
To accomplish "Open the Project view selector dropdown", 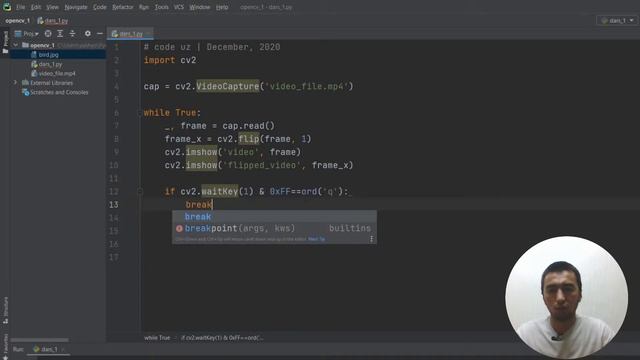I will click(x=27, y=33).
